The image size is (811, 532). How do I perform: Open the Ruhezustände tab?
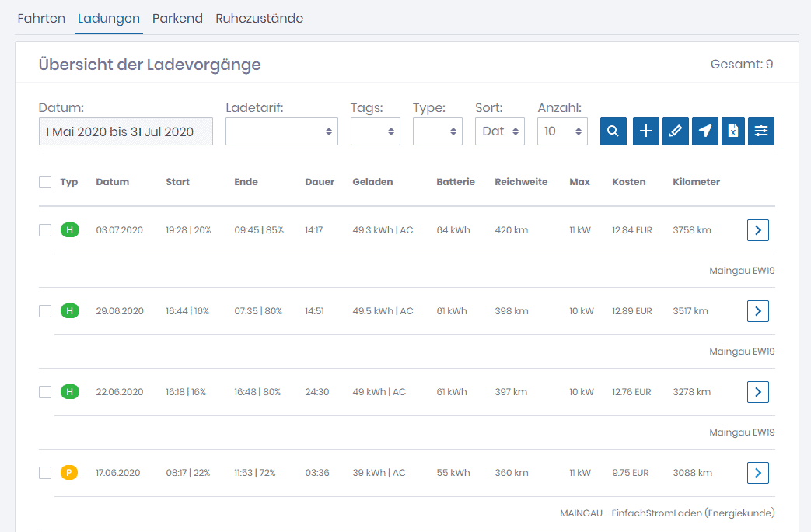(259, 18)
